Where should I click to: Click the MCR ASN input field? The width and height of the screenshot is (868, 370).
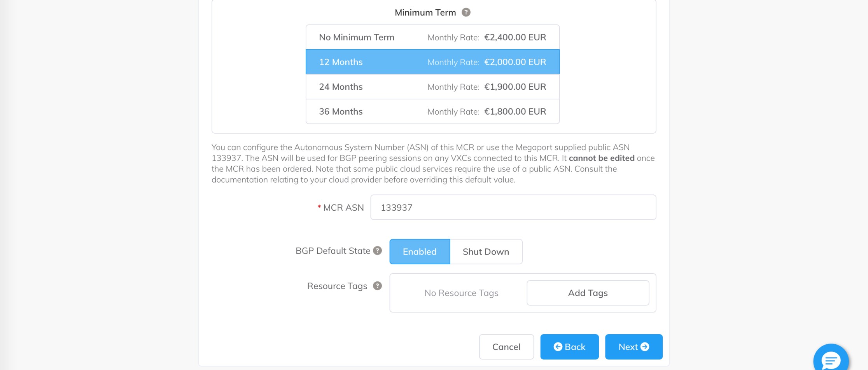pyautogui.click(x=513, y=208)
